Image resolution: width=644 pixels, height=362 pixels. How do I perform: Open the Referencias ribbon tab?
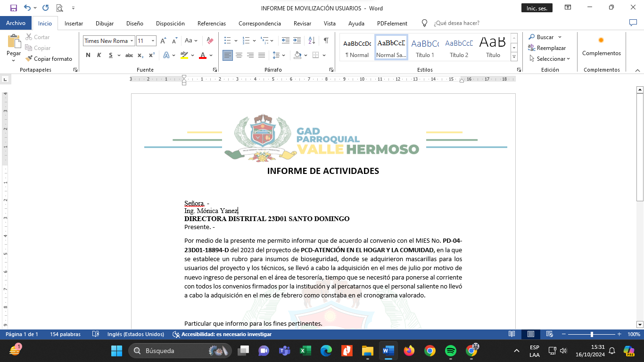211,24
